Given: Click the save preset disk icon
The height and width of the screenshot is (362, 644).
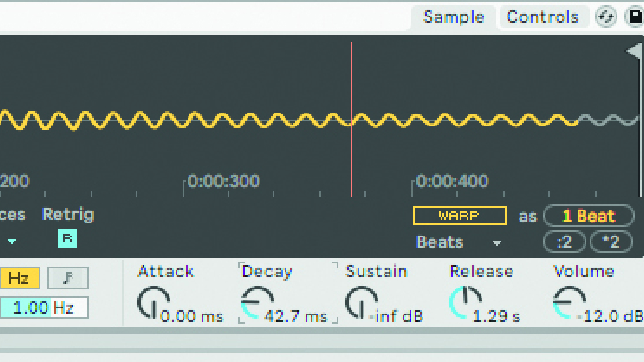Looking at the screenshot, I should 635,17.
